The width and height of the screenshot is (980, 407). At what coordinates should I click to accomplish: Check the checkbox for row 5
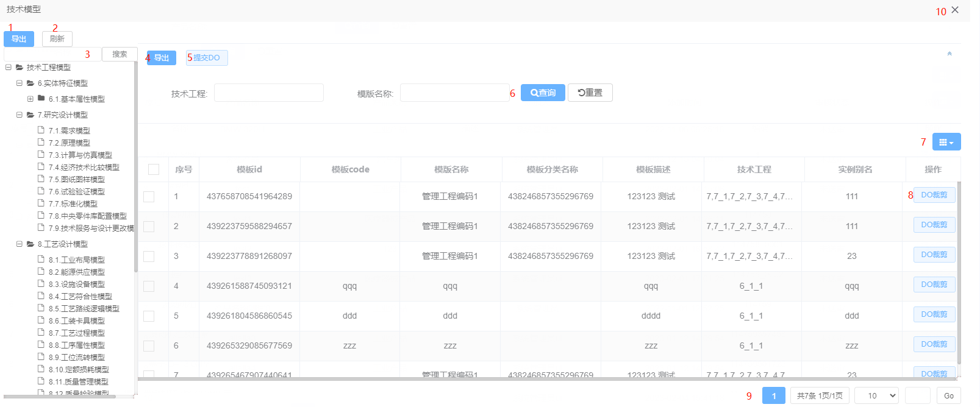(x=149, y=316)
